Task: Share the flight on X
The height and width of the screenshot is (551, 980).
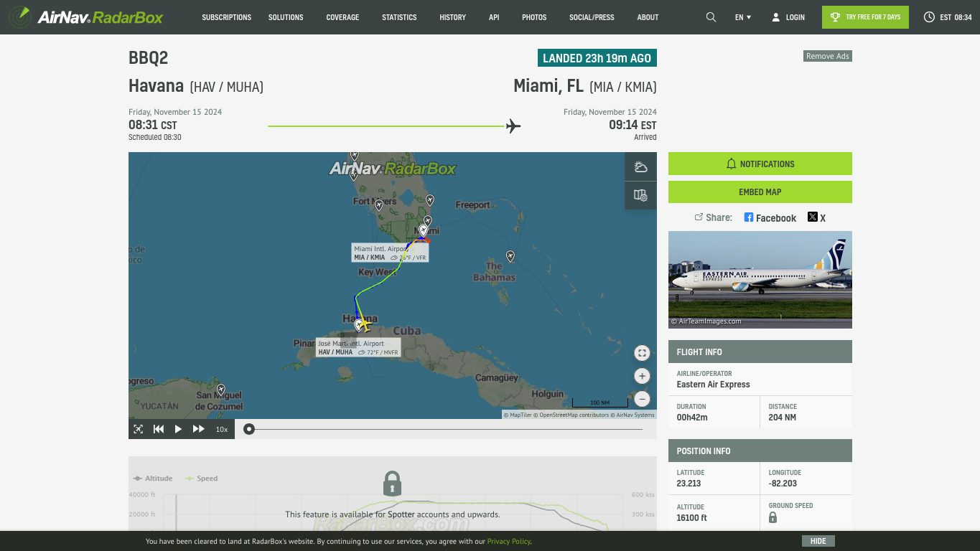Action: click(817, 217)
